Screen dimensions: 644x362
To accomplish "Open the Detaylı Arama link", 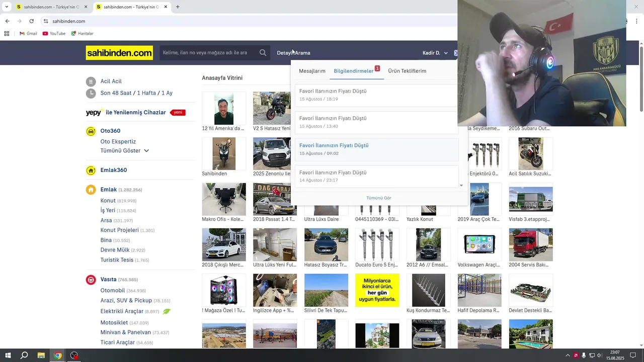I will pyautogui.click(x=293, y=53).
